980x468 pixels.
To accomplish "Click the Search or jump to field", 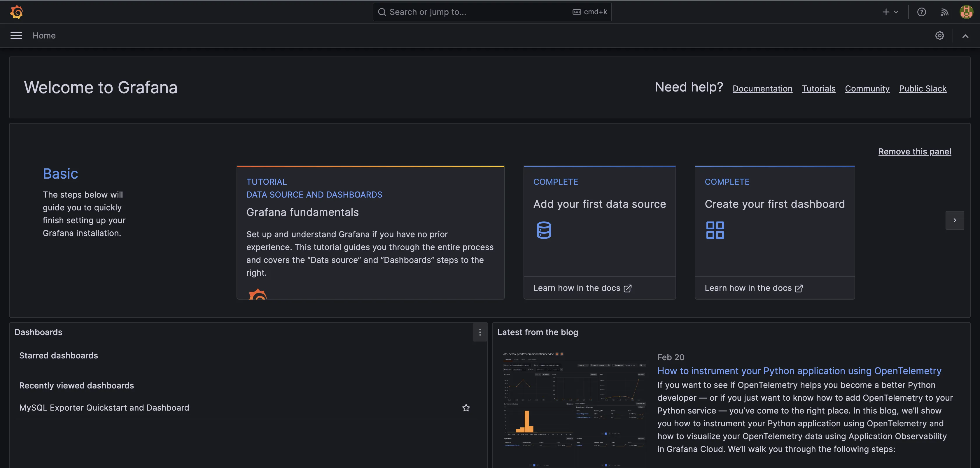I will [x=492, y=12].
